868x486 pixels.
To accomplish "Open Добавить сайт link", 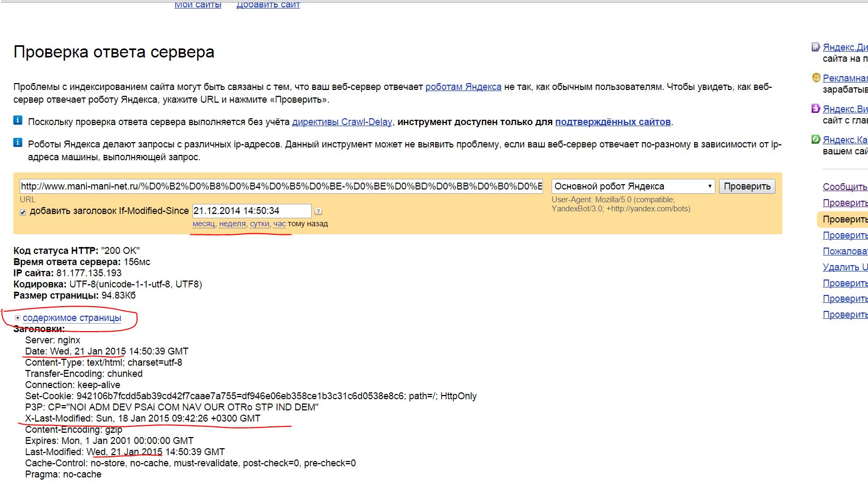I will click(268, 4).
